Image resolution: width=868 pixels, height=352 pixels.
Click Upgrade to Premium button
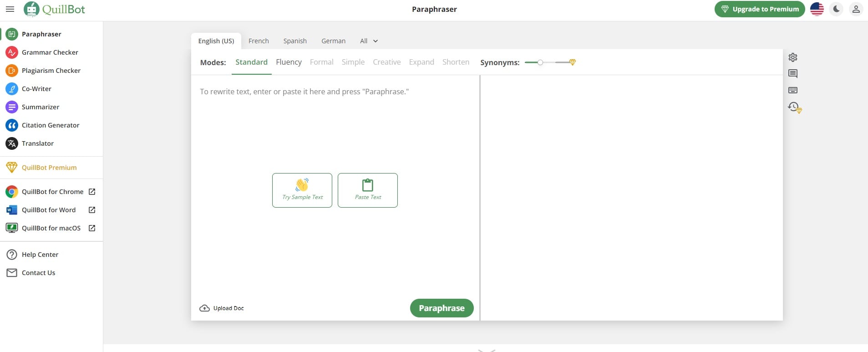pos(760,9)
